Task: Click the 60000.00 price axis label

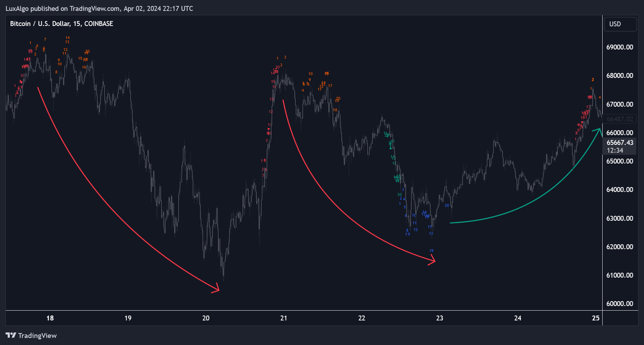Action: 620,304
